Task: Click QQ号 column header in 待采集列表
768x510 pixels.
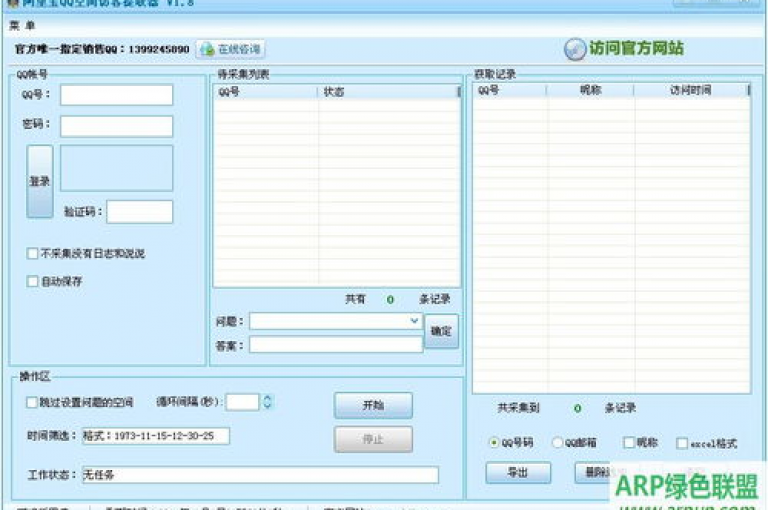Action: pos(265,92)
